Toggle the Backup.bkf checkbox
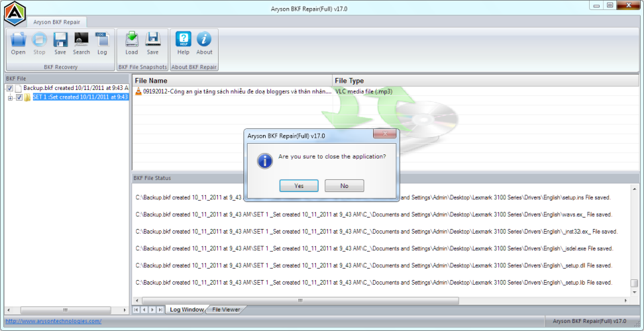This screenshot has height=331, width=644. [10, 88]
